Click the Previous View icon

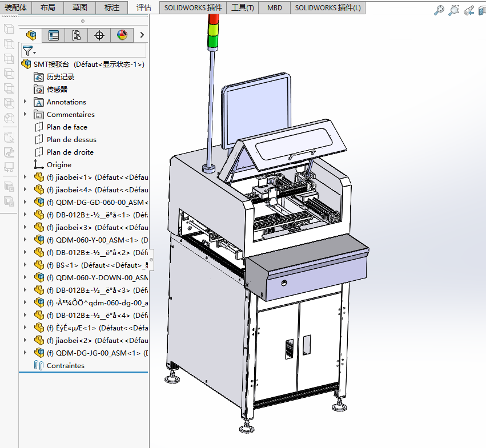pos(469,10)
